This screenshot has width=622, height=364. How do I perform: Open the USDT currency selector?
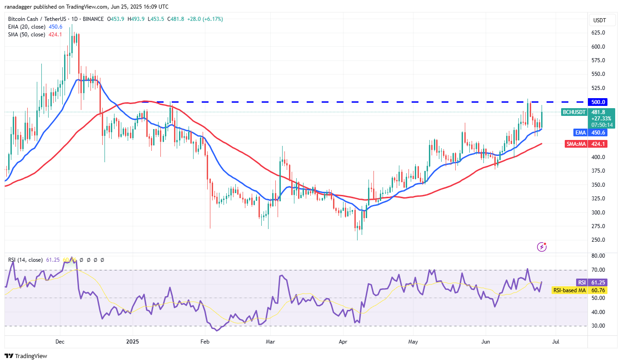[x=600, y=20]
